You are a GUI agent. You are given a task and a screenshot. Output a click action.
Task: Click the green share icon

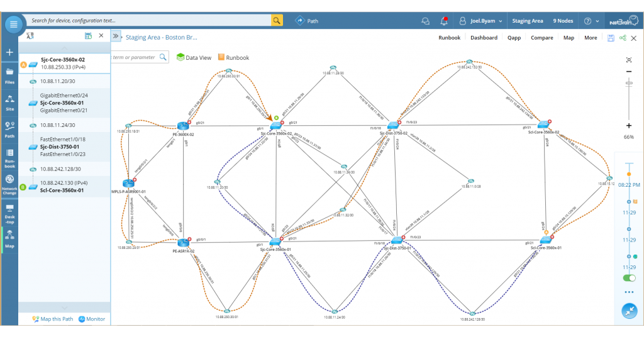point(623,38)
